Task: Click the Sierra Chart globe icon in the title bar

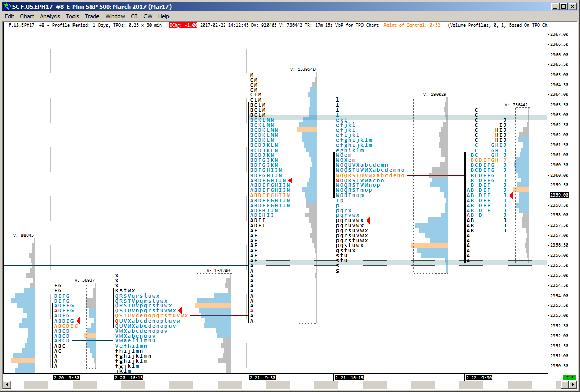Action: [7, 7]
